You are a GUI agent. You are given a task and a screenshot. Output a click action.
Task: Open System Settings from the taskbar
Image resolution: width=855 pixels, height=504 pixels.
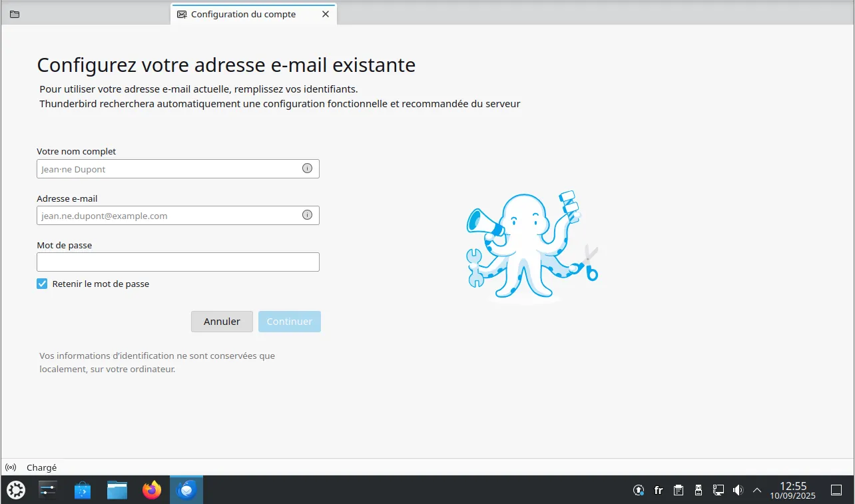tap(49, 491)
